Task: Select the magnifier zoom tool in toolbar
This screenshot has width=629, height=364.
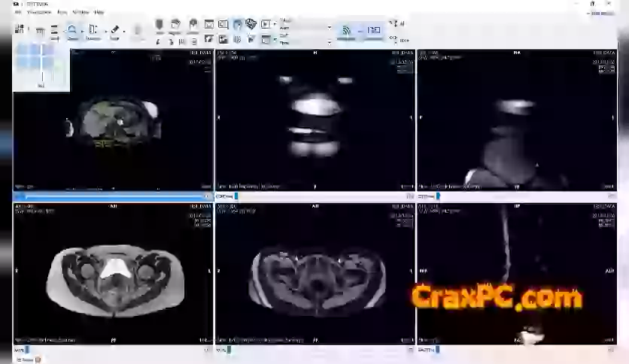Action: [x=72, y=31]
